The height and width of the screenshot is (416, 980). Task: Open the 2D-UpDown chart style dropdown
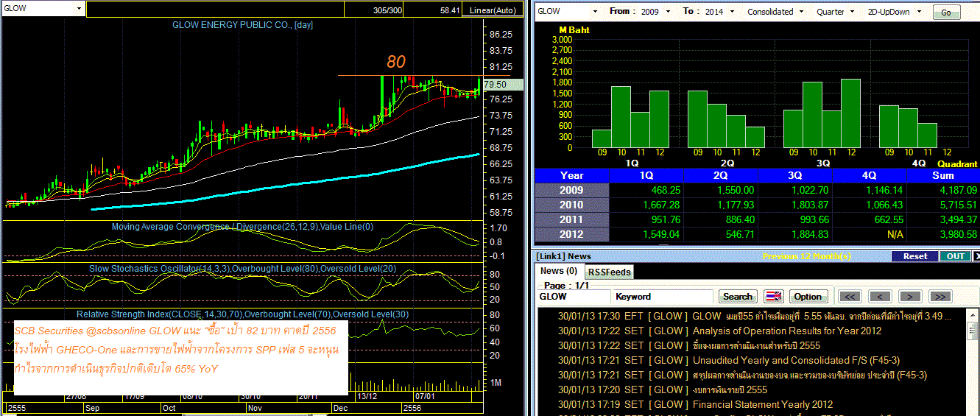(x=917, y=12)
